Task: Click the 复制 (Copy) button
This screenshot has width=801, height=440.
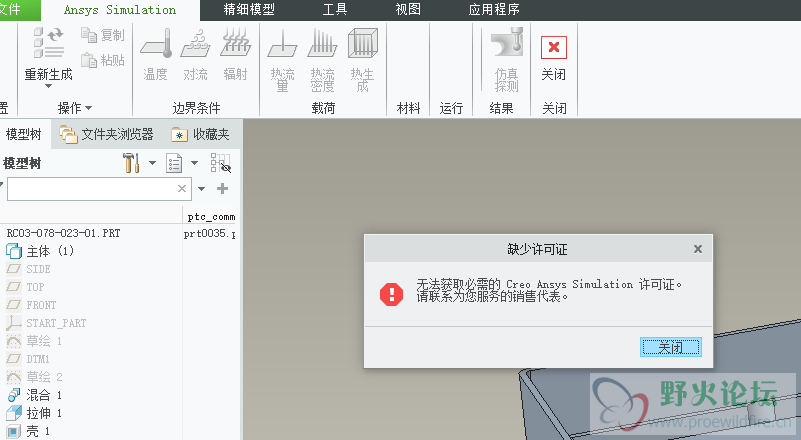Action: (103, 35)
